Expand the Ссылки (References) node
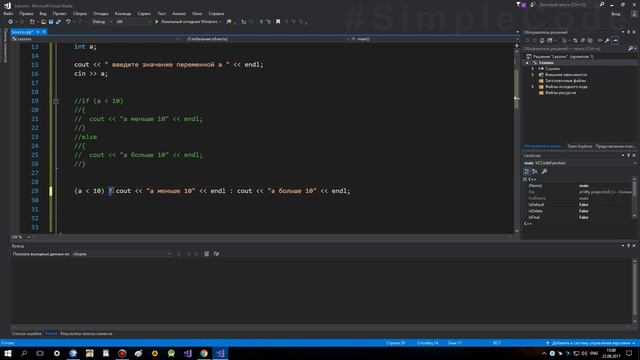 (x=533, y=69)
